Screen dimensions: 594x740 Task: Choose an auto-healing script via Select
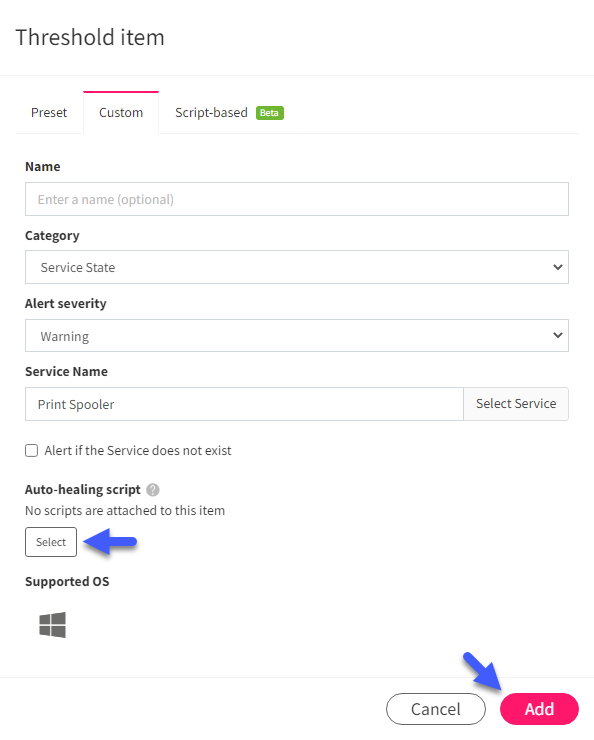click(x=51, y=542)
